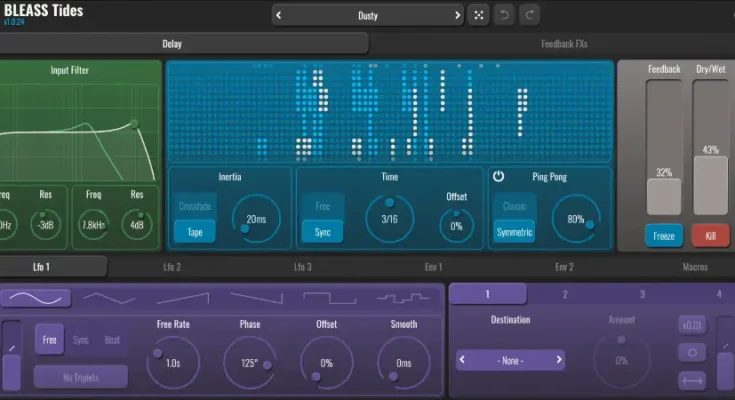
Task: Pick the stepped random LFO shape
Action: (x=402, y=297)
